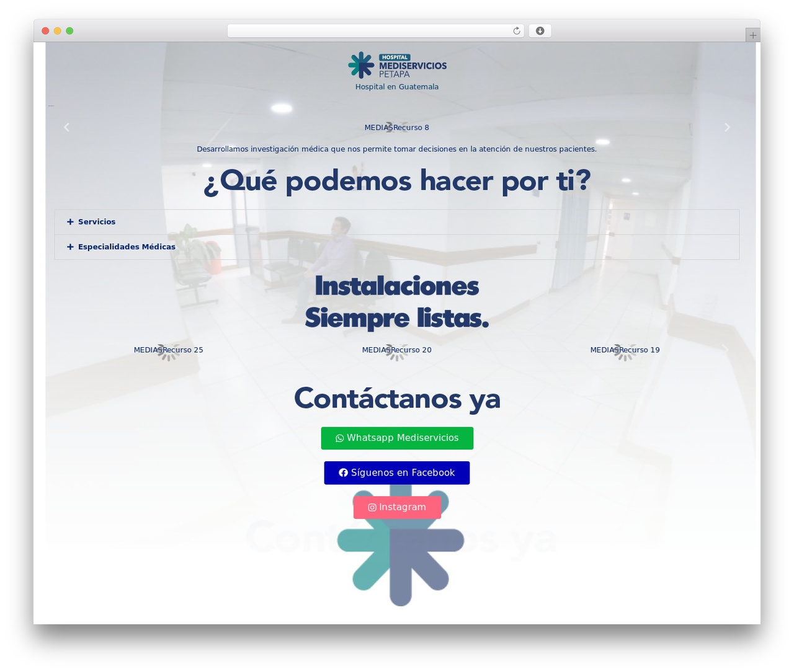Click the dark 'Contáctanos ya' heading
The height and width of the screenshot is (672, 794).
coord(397,398)
